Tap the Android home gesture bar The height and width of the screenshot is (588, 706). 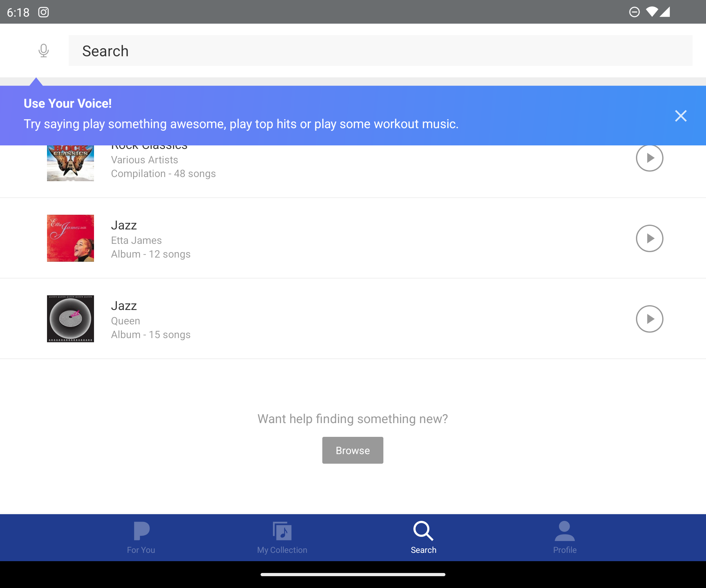click(353, 575)
